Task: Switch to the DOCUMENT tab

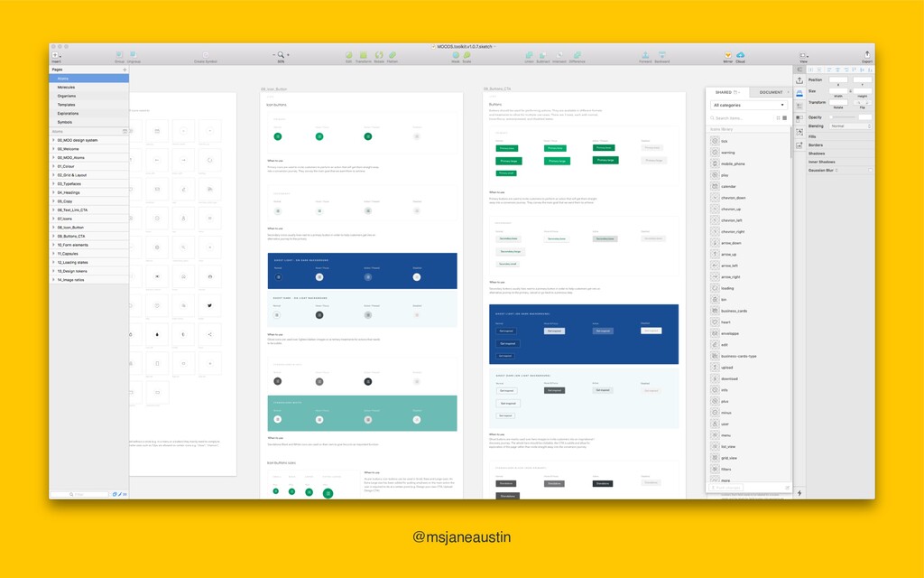Action: tap(771, 93)
